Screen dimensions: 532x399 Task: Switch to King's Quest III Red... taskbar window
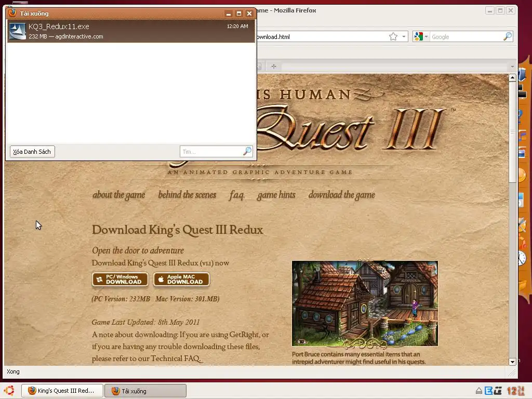pyautogui.click(x=62, y=391)
